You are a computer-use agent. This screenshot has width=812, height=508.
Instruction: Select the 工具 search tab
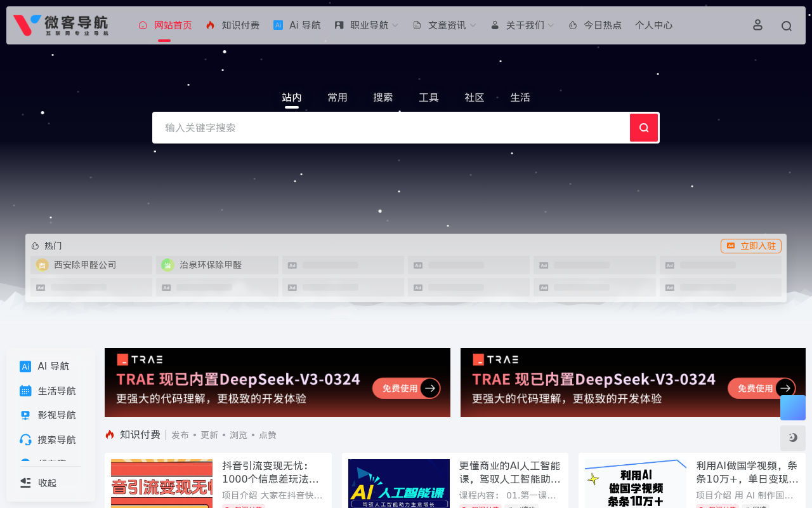click(x=429, y=97)
